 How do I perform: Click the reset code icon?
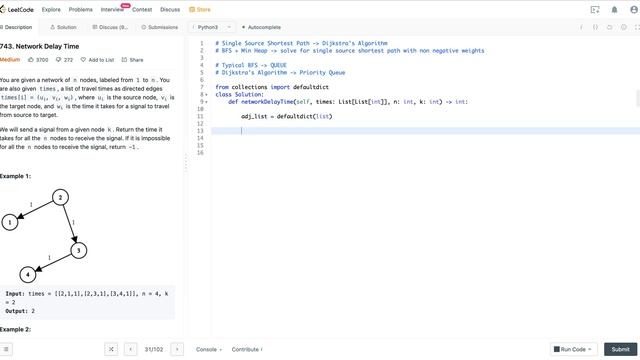pos(609,27)
